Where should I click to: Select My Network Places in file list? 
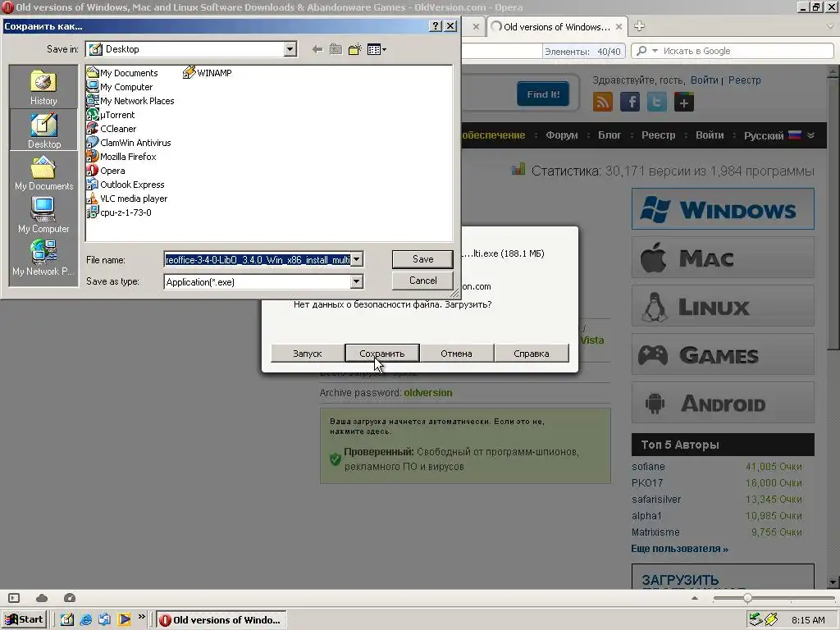tap(130, 101)
